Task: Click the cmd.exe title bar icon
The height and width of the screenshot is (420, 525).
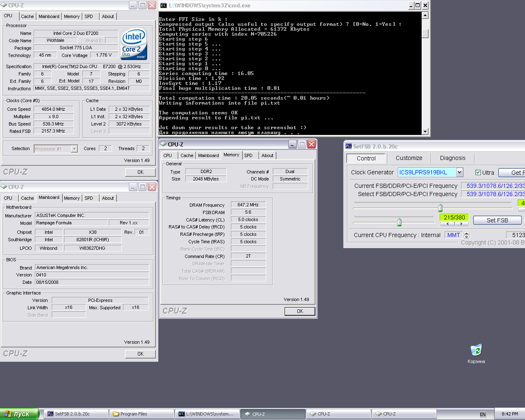Action: click(x=164, y=5)
